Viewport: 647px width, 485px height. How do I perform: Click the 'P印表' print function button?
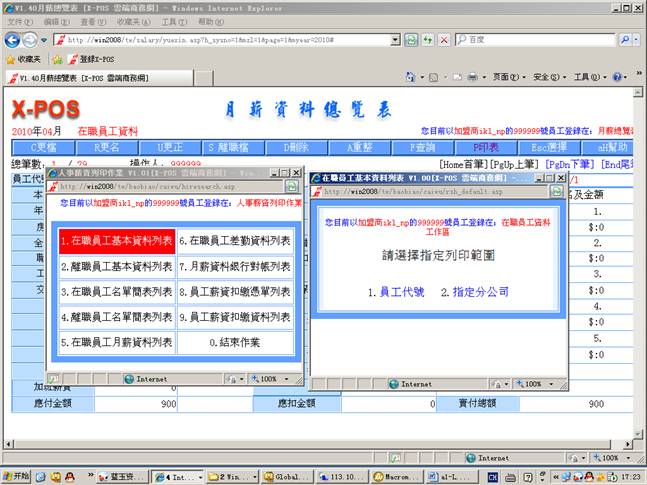tap(478, 147)
